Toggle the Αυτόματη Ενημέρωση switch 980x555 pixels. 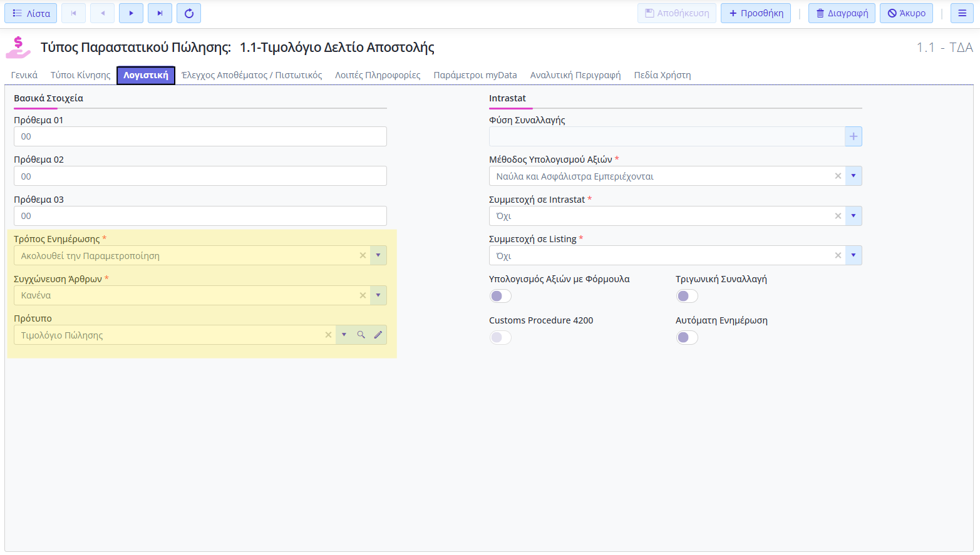tap(687, 337)
